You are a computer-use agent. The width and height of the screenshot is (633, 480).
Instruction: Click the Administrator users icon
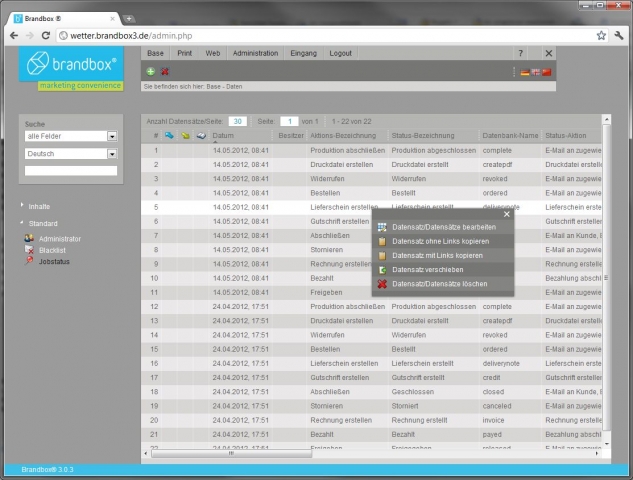click(29, 239)
